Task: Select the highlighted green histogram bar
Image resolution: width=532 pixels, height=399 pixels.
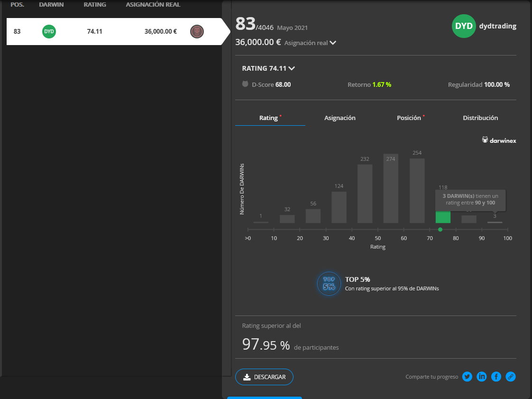Action: [x=443, y=217]
